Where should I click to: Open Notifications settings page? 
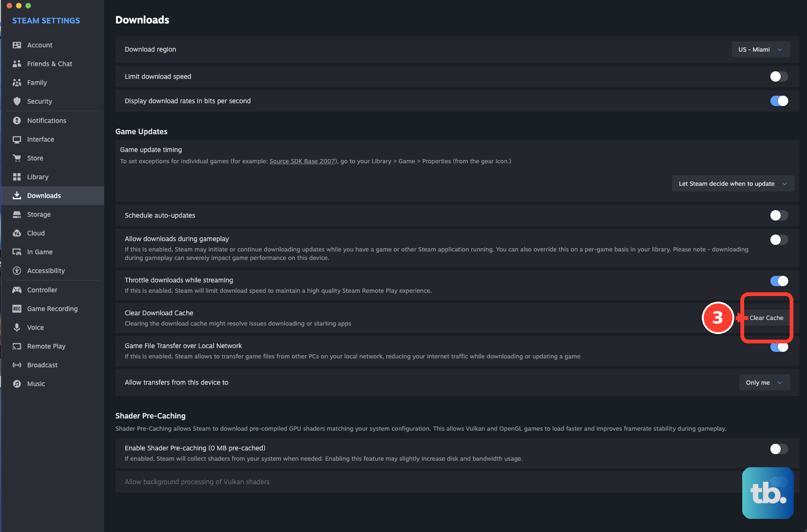pyautogui.click(x=53, y=121)
